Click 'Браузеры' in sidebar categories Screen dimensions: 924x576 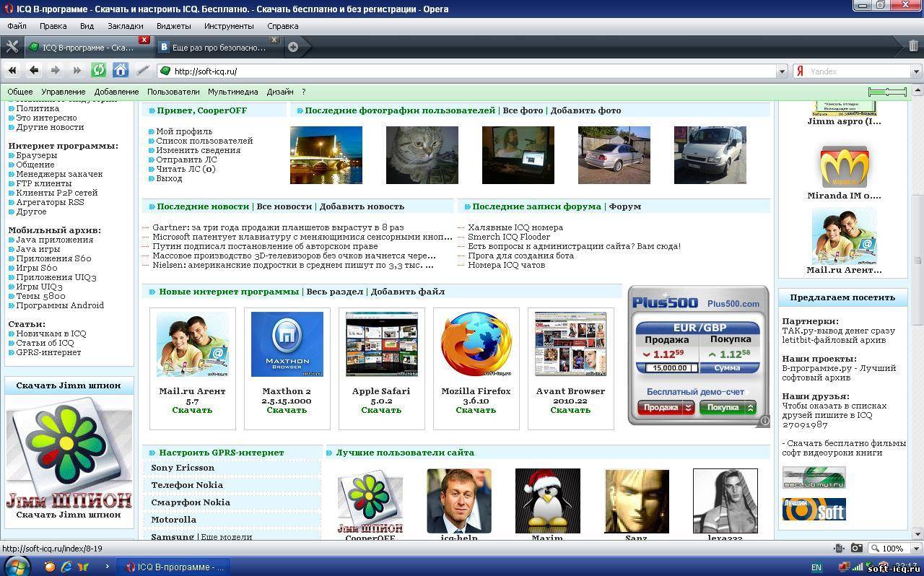(36, 155)
